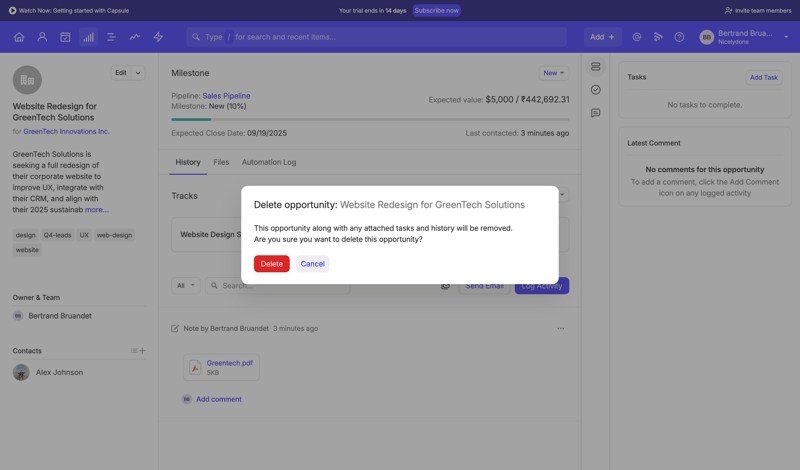This screenshot has width=800, height=470.
Task: Open the New milestone dropdown
Action: pos(554,73)
